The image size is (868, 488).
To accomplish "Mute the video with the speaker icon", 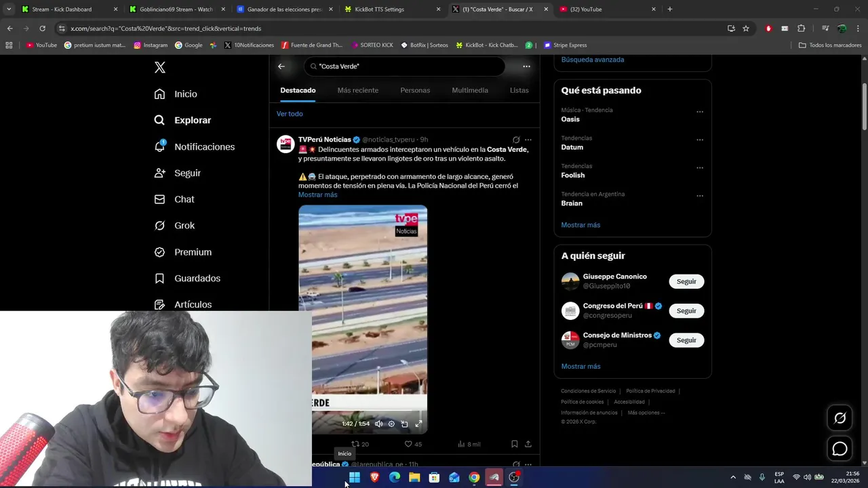I will click(378, 424).
